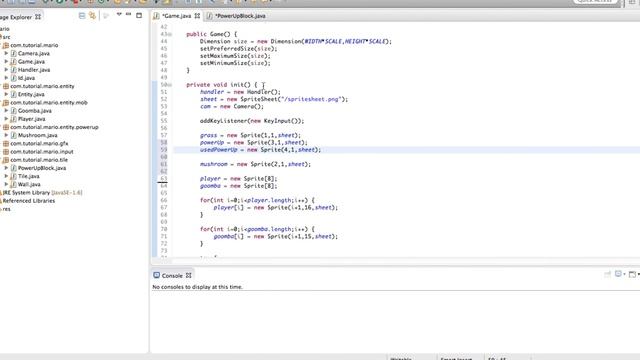The height and width of the screenshot is (360, 640).
Task: Open the Package Explorer view menu arrow
Action: pos(119,14)
